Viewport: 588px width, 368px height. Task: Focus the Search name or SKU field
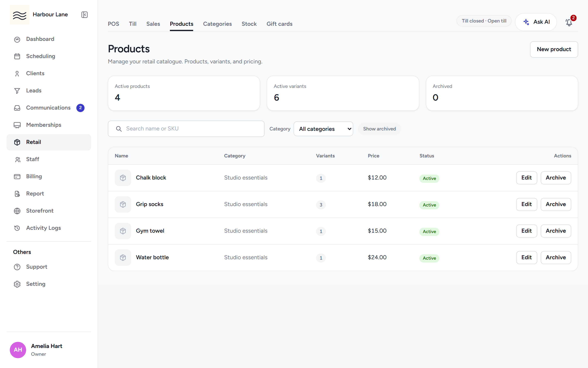point(186,129)
